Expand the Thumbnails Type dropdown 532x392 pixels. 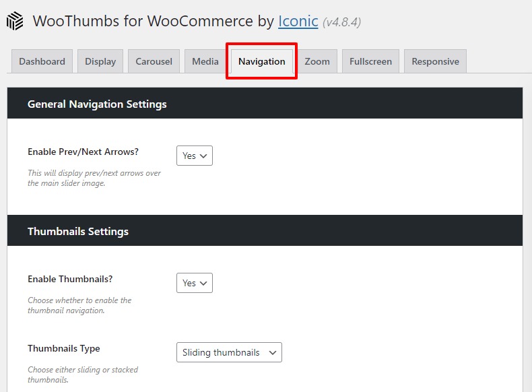click(x=229, y=352)
